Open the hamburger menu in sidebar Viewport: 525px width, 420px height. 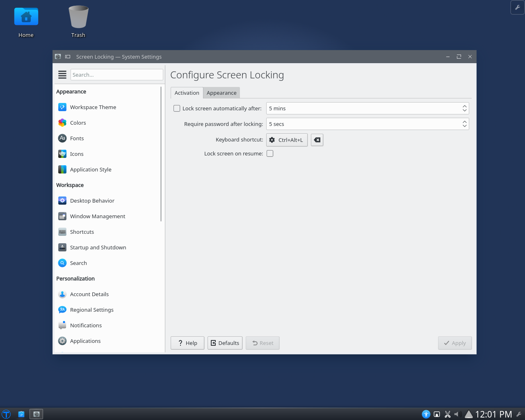coord(62,75)
